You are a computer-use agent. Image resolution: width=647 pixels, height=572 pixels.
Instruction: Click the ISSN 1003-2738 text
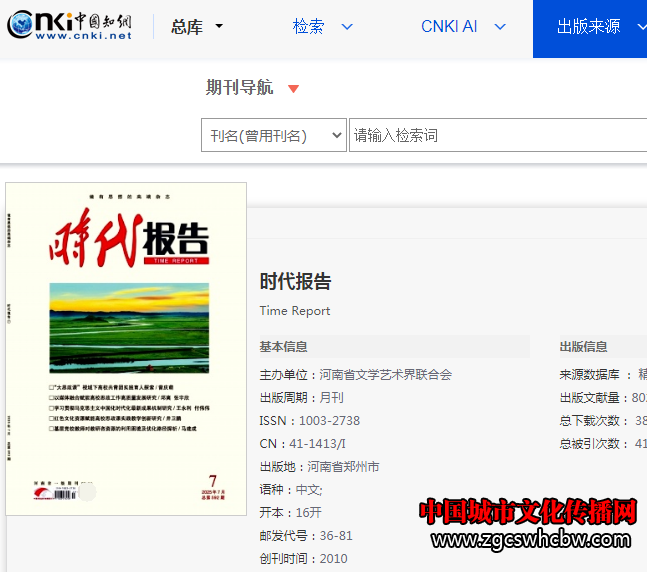pos(309,421)
